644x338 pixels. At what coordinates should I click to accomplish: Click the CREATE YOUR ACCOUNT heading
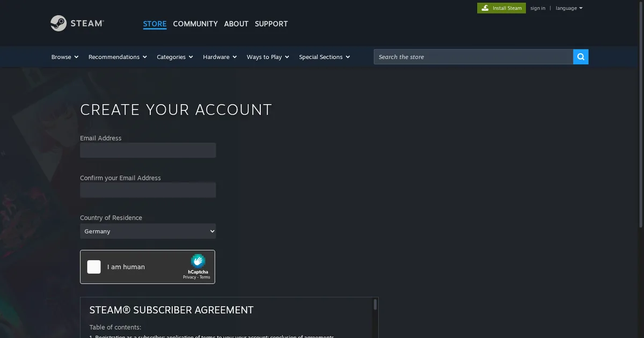point(176,109)
